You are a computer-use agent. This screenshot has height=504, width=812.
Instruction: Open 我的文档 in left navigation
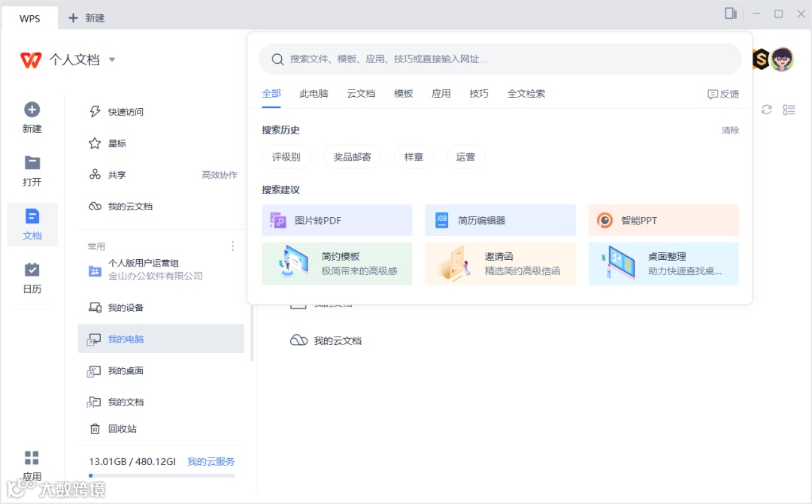[161, 402]
